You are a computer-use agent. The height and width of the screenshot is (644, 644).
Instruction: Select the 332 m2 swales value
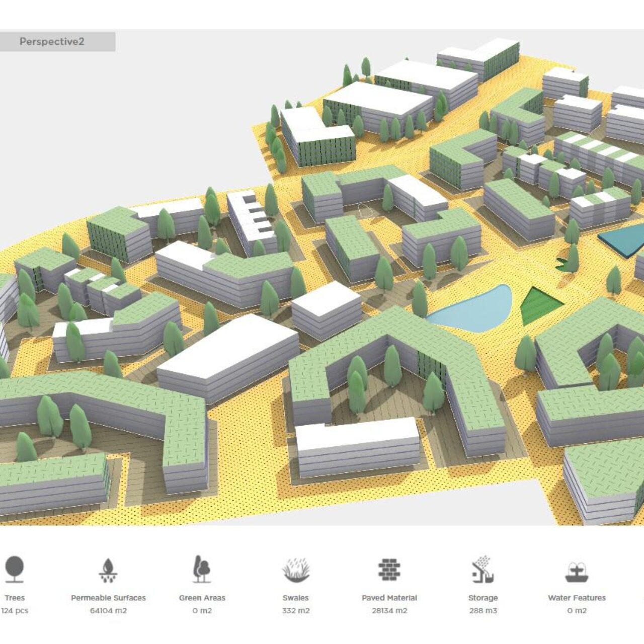coord(295,611)
